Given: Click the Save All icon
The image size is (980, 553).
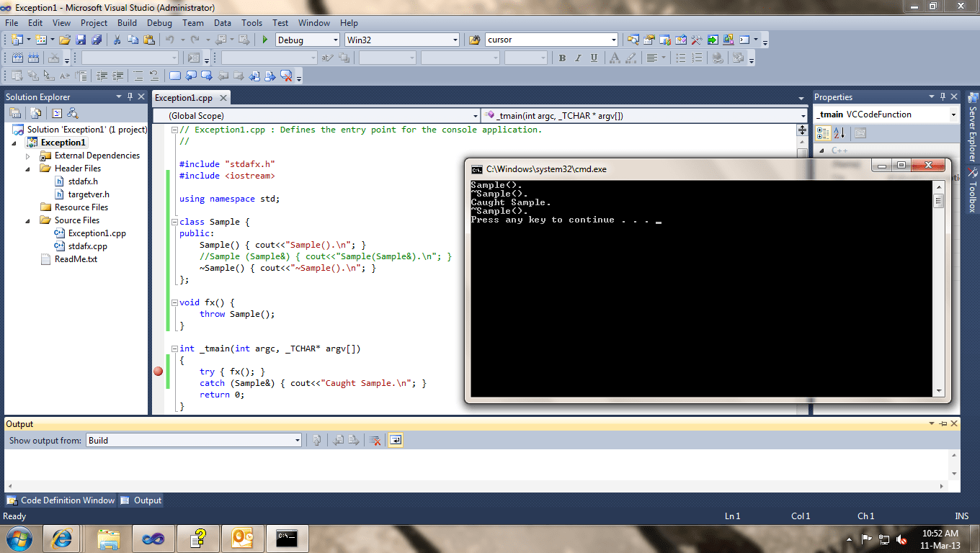Looking at the screenshot, I should tap(97, 40).
